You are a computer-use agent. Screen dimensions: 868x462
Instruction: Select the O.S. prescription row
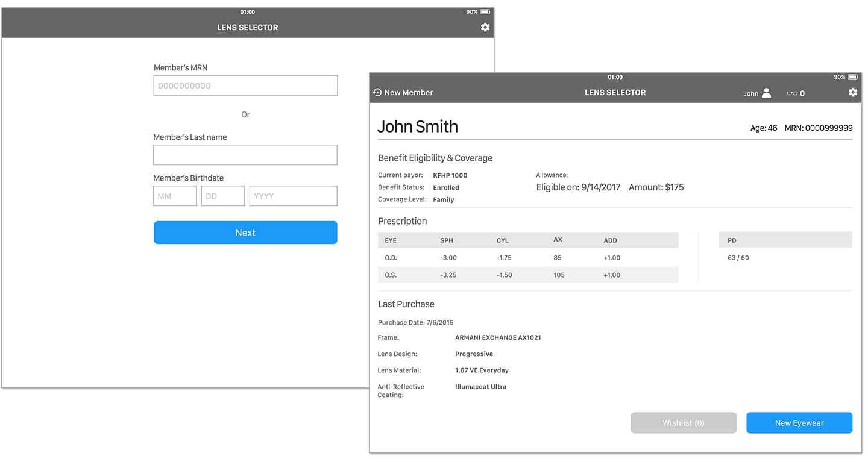[527, 275]
